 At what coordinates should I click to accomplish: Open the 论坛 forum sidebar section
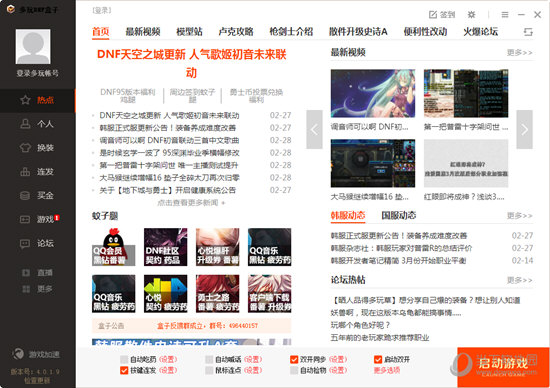click(x=38, y=243)
